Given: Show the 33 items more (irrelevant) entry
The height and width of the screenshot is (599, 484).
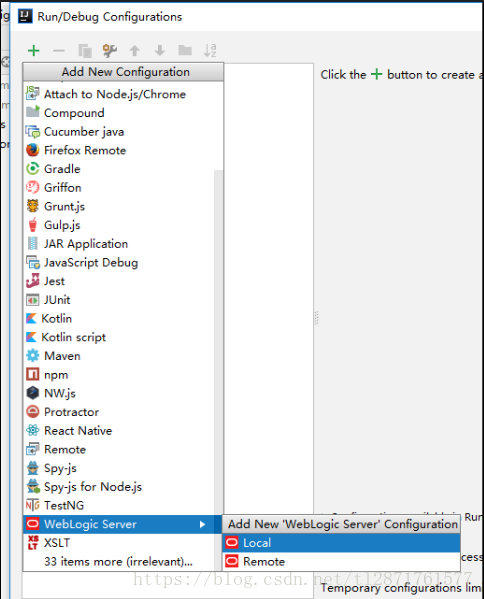Looking at the screenshot, I should (x=119, y=562).
